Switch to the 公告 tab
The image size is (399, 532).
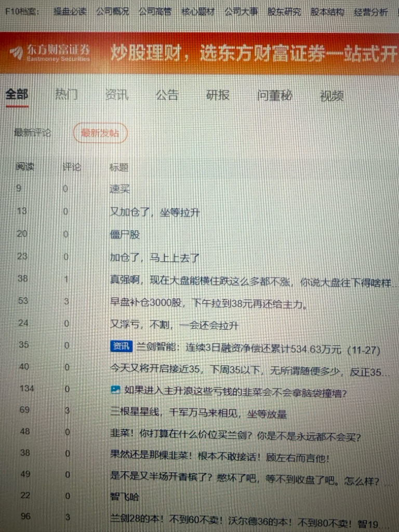[x=167, y=95]
